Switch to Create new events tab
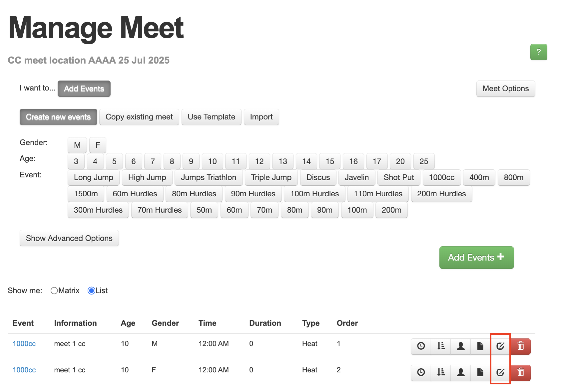Image resolution: width=567 pixels, height=392 pixels. point(58,117)
